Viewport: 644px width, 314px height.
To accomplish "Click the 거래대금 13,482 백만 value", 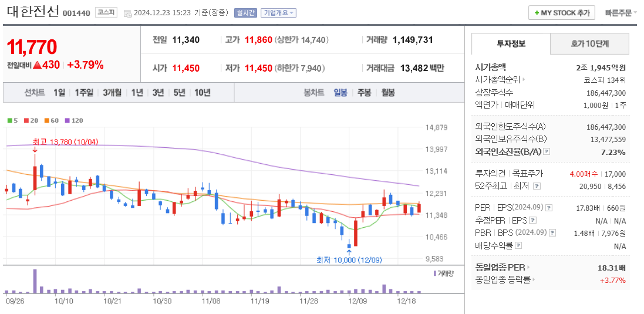I will (423, 69).
